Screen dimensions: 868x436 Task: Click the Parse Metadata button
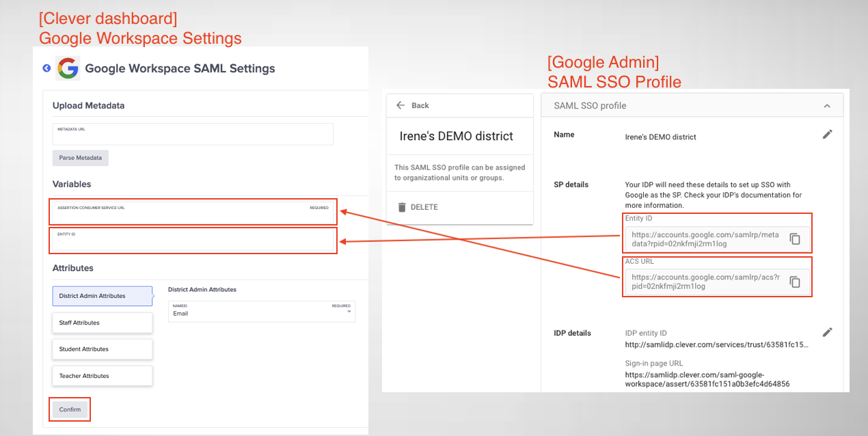[80, 158]
